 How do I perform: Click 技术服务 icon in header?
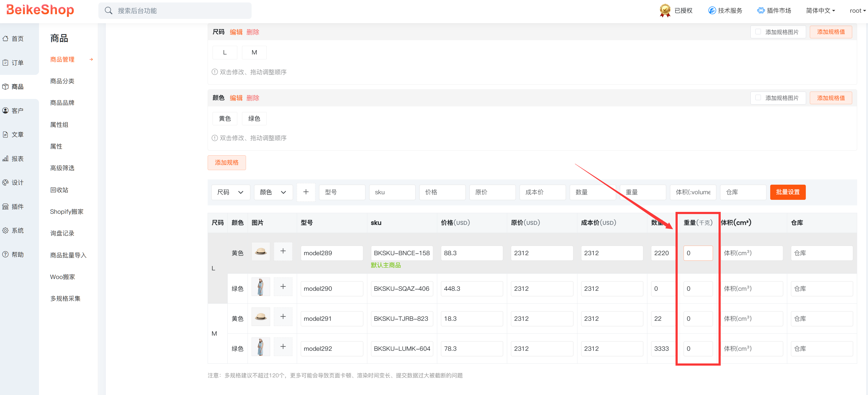[x=712, y=11]
